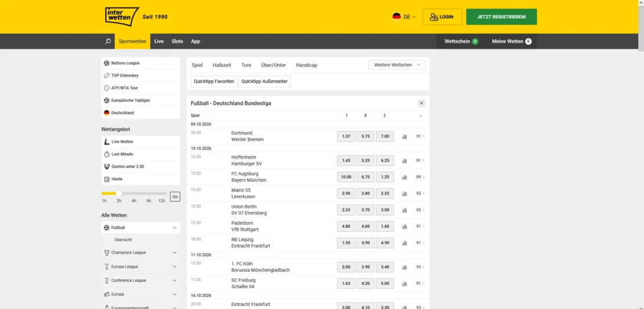The width and height of the screenshot is (644, 309).
Task: Click the Quoten unter 2.00 icon
Action: [107, 167]
